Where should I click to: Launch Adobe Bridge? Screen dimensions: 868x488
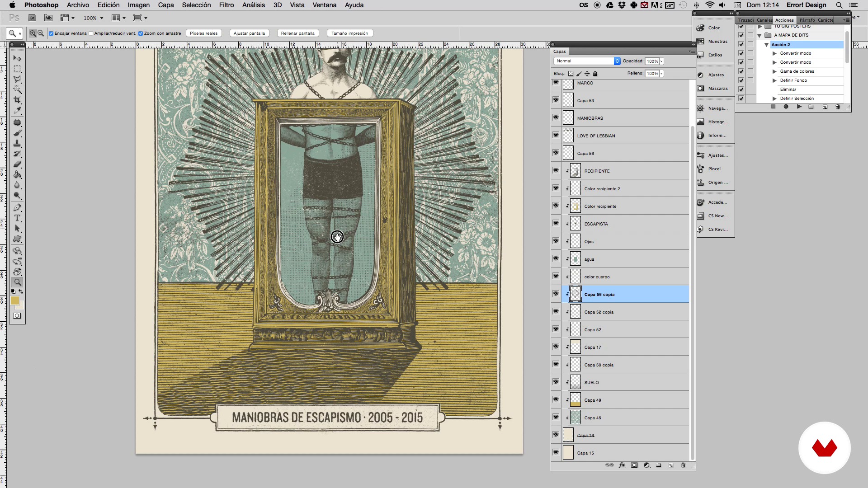pyautogui.click(x=32, y=18)
